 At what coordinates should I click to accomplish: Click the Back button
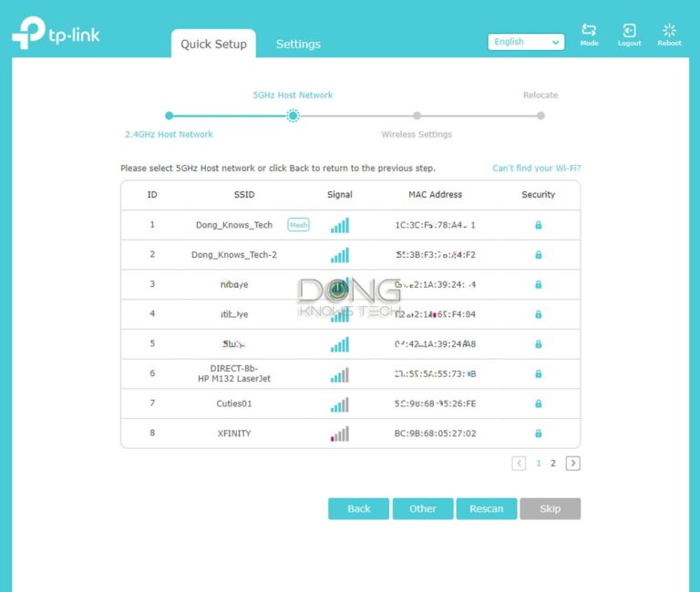358,509
